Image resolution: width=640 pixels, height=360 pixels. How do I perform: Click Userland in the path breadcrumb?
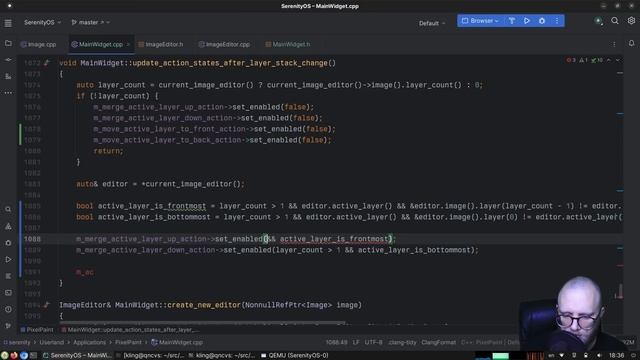pos(51,342)
